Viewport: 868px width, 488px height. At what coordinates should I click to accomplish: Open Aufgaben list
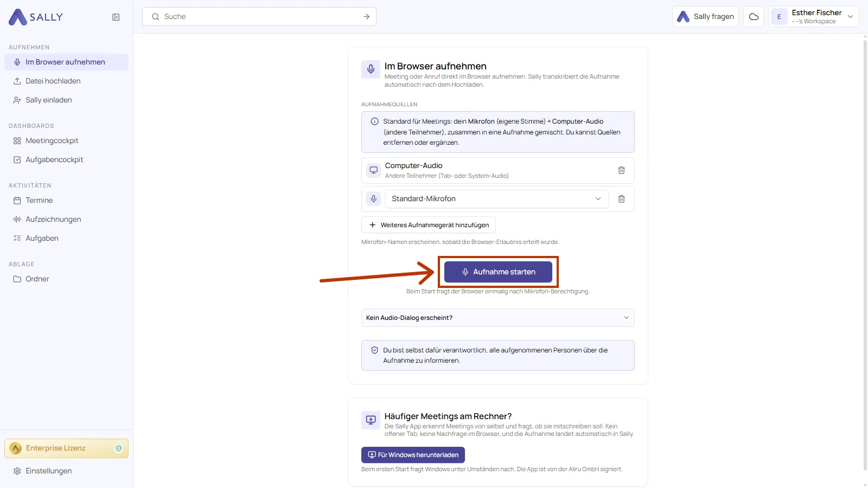[66, 238]
